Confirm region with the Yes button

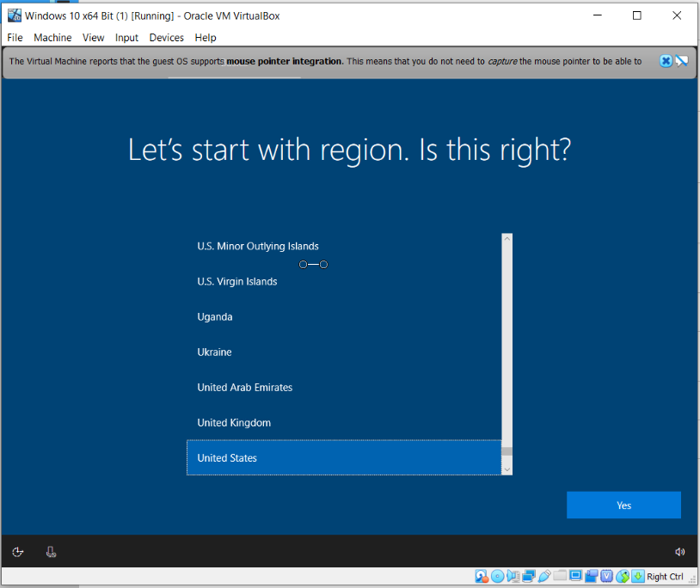click(623, 505)
